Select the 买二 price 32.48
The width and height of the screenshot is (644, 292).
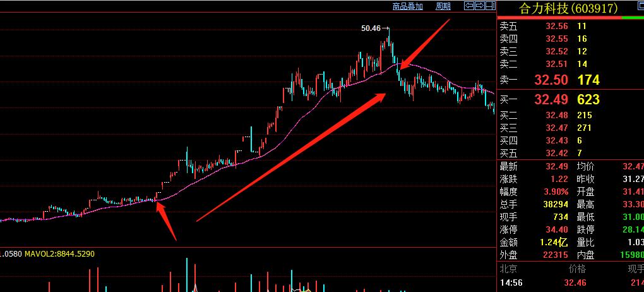pyautogui.click(x=556, y=116)
